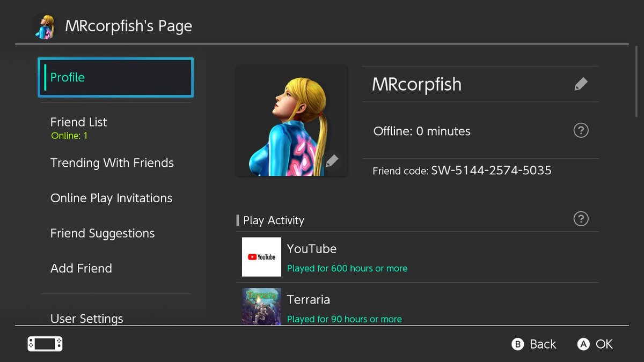Viewport: 644px width, 362px height.
Task: Edit the profile picture with the pencil icon
Action: [332, 161]
